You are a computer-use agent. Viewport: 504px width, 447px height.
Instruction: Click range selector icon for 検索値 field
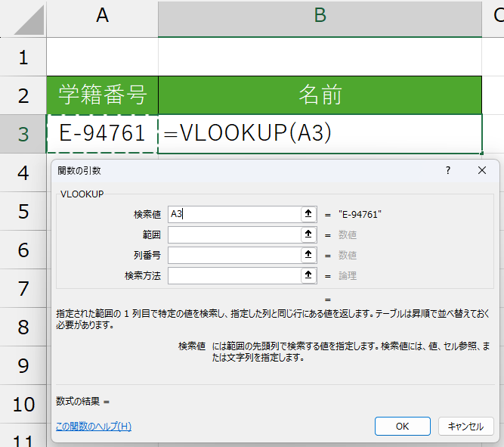pos(308,214)
